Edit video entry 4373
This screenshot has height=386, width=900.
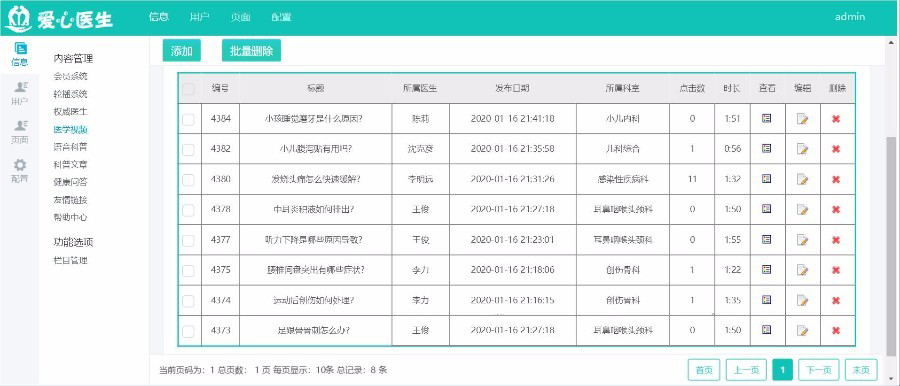coord(802,330)
